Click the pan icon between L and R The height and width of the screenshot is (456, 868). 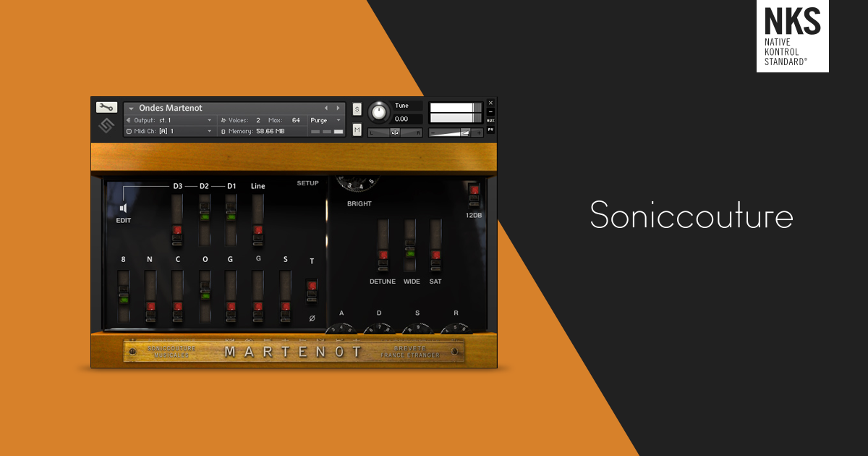pos(394,132)
